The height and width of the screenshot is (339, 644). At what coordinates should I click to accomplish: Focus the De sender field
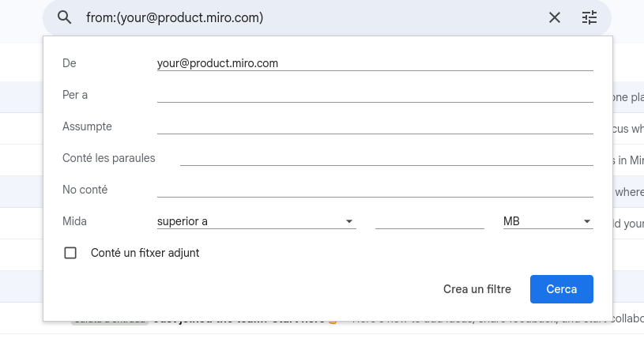pos(375,63)
